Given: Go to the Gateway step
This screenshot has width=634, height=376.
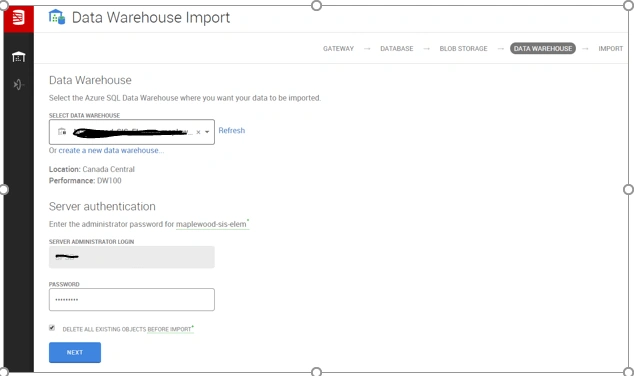Looking at the screenshot, I should point(338,49).
